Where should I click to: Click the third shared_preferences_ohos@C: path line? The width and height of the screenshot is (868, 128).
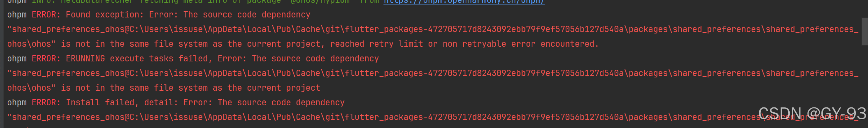[433, 117]
